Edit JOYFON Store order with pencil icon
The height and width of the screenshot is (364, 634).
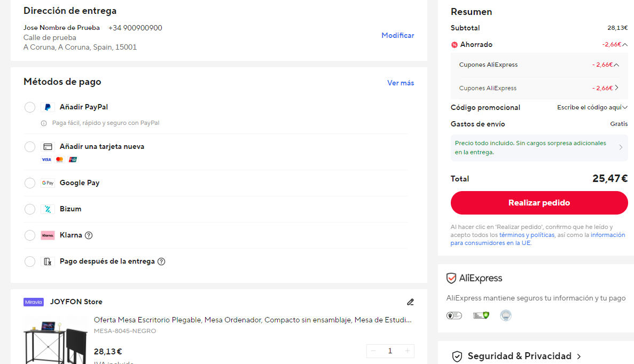click(410, 302)
